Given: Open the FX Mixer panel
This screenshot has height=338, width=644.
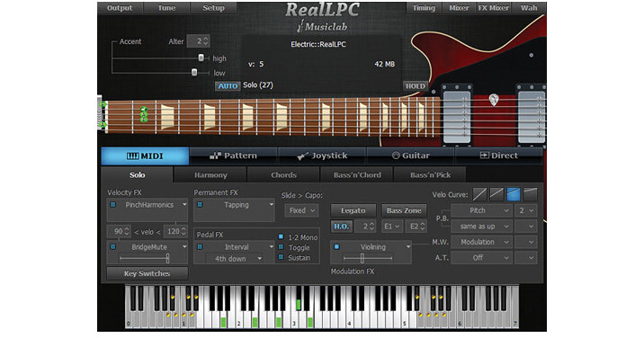Looking at the screenshot, I should pyautogui.click(x=493, y=8).
